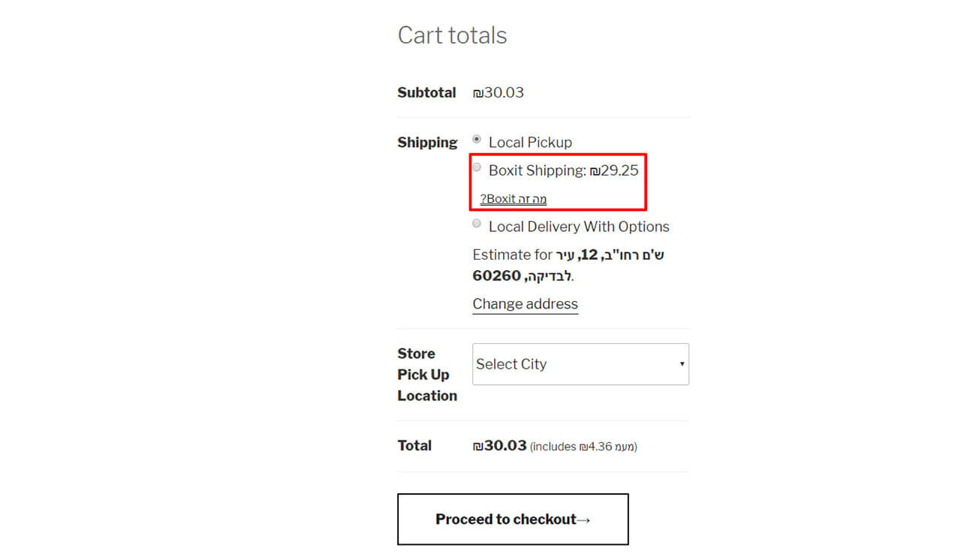Click the Proceed to checkout button
The image size is (961, 560).
click(512, 519)
